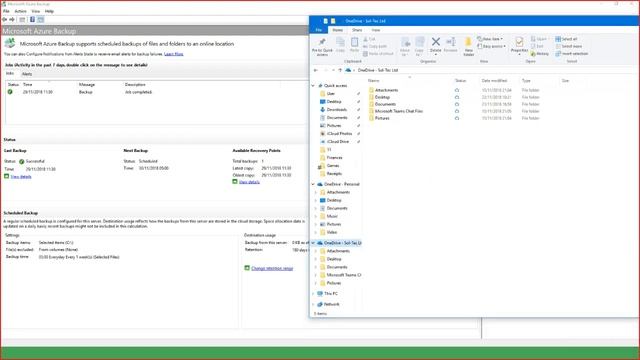Screen dimensions: 640x360
Task: Click Forward arrow in Azure Backup toolbar
Action: pyautogui.click(x=12, y=20)
